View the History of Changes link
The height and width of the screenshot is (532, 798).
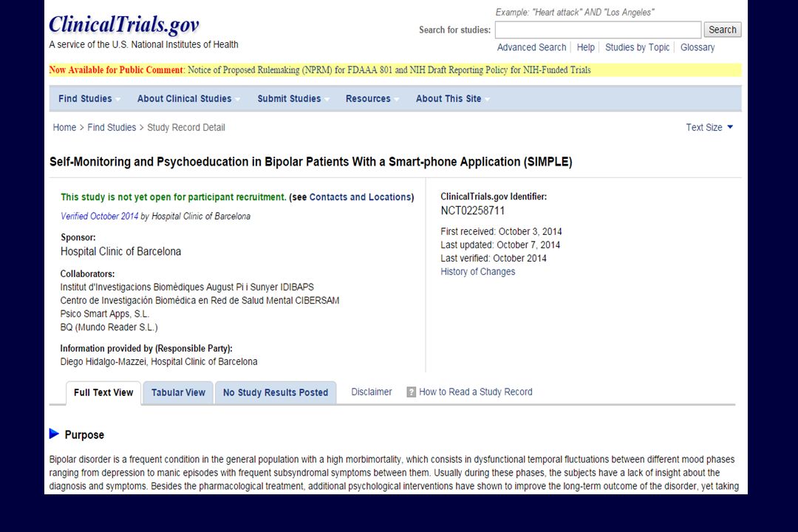[x=478, y=271]
